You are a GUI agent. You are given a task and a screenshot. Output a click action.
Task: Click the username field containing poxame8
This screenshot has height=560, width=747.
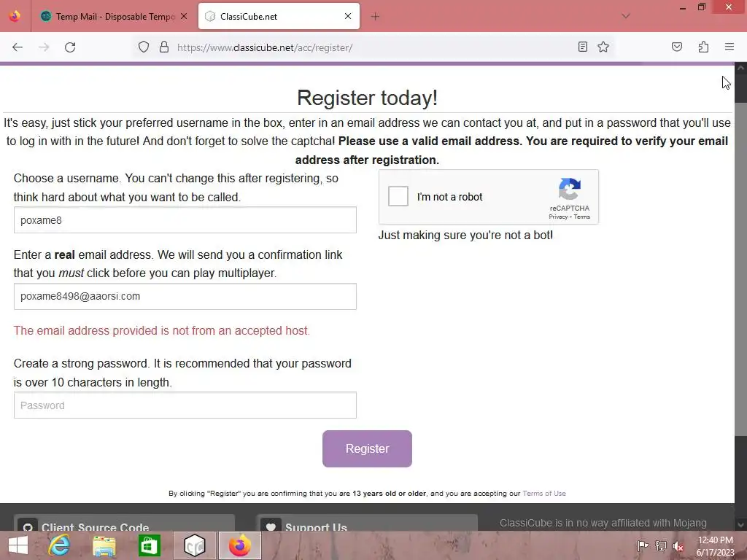pos(185,220)
